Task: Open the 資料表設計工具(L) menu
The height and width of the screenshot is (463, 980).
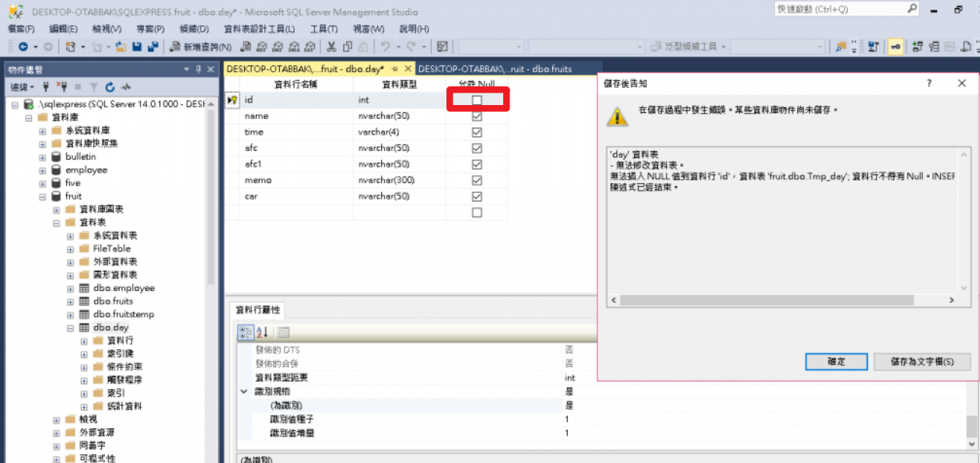Action: pyautogui.click(x=259, y=29)
